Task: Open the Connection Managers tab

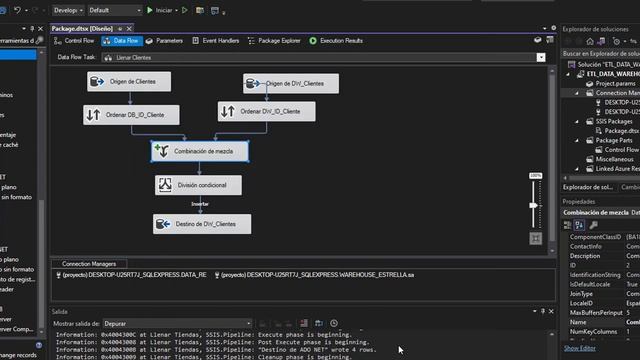Action: (x=89, y=264)
